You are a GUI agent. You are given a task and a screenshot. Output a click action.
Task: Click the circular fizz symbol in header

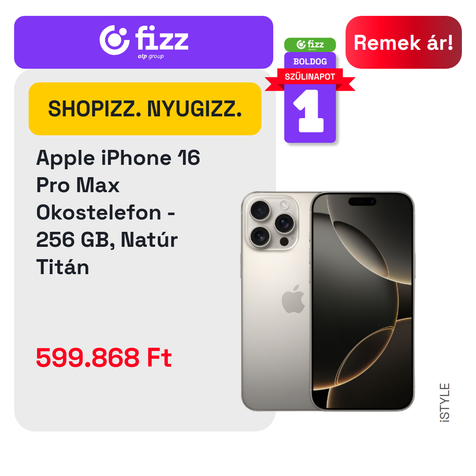pyautogui.click(x=115, y=40)
